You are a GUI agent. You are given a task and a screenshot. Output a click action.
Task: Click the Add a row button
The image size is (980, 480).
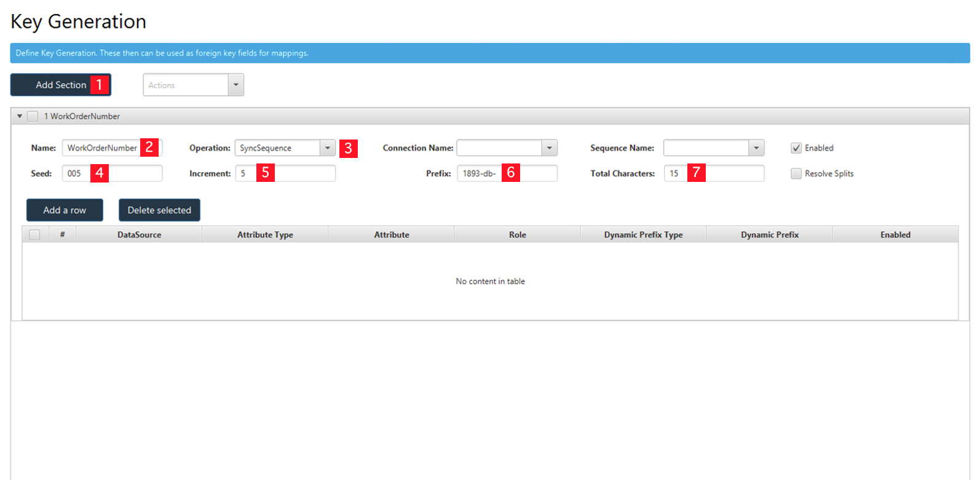tap(65, 210)
